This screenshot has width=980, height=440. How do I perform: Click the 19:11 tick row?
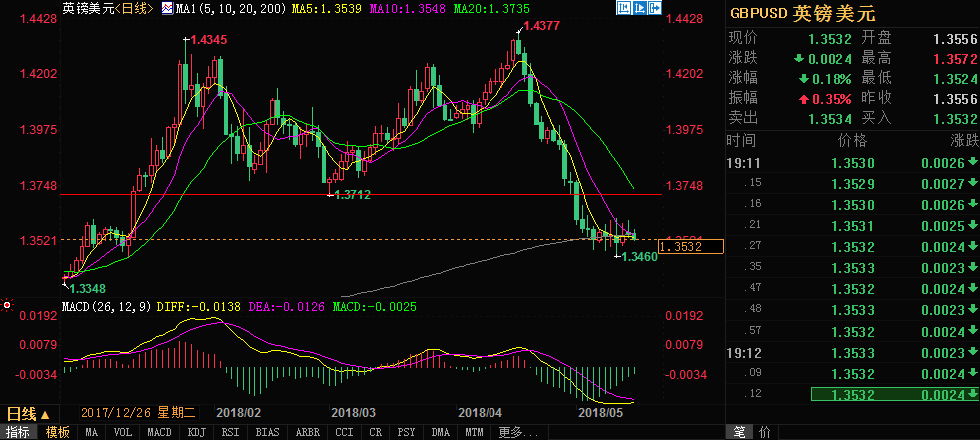(852, 163)
